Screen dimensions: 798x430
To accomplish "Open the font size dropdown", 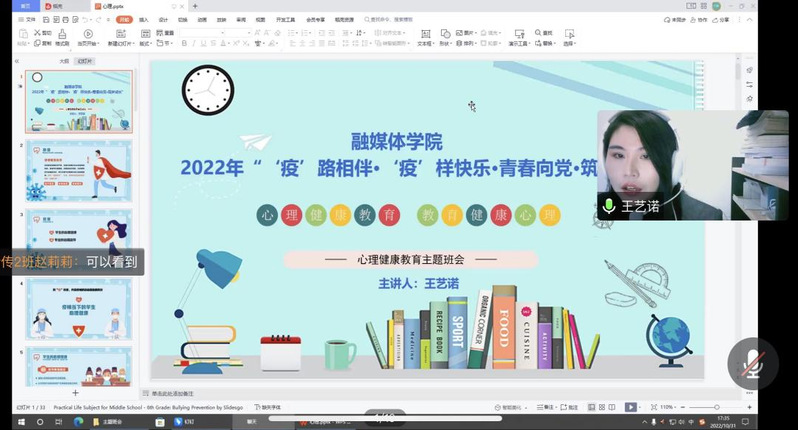I will coord(248,33).
